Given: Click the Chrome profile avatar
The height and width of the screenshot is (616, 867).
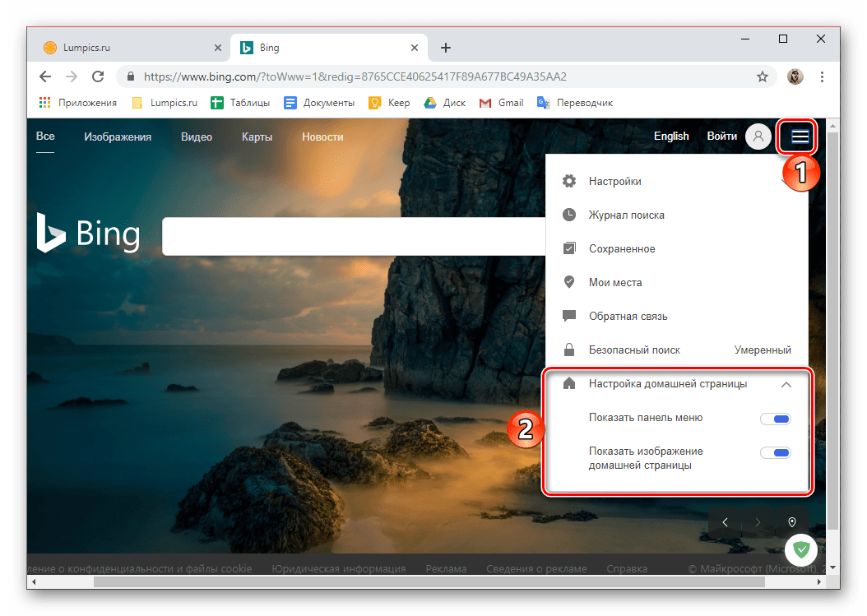Looking at the screenshot, I should [795, 76].
